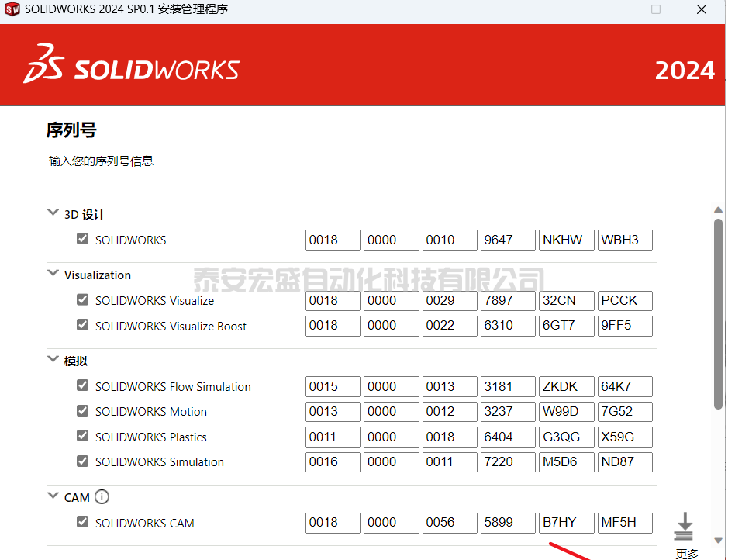Viewport: 735px width, 560px height.
Task: Collapse the 模拟 section chevron
Action: (x=53, y=359)
